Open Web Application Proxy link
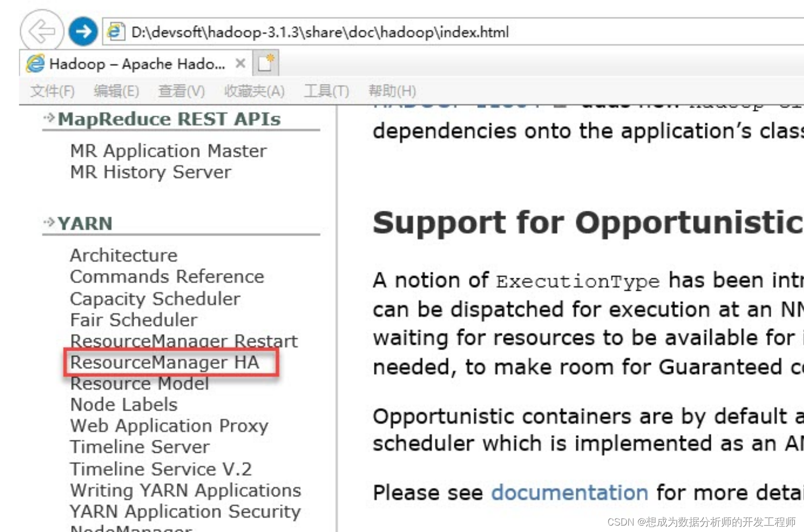Image resolution: width=804 pixels, height=532 pixels. coord(169,425)
